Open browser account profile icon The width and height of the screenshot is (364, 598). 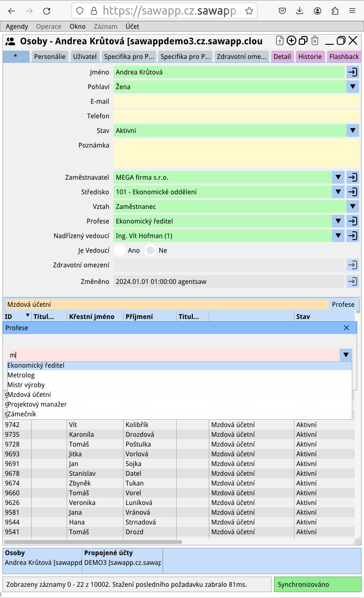pos(317,11)
